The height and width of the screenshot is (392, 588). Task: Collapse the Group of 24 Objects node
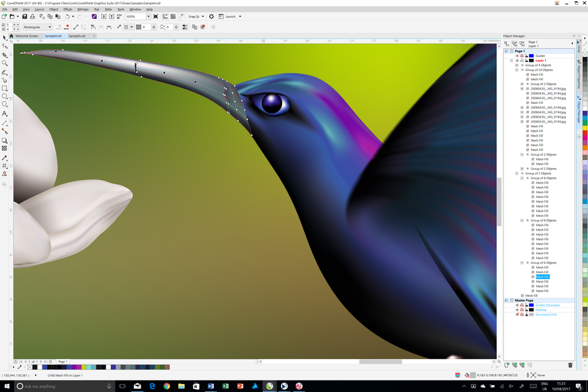click(x=516, y=69)
